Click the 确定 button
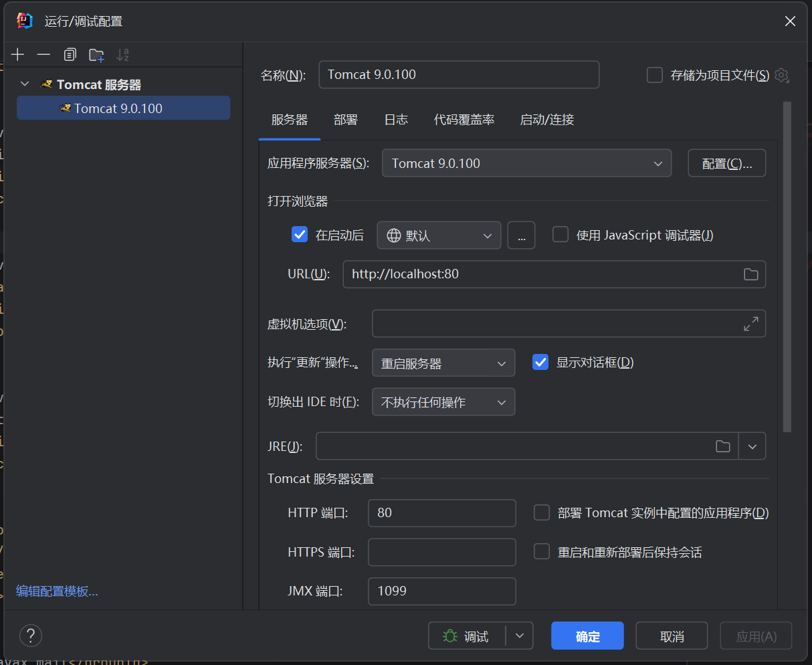The height and width of the screenshot is (665, 812). (x=587, y=636)
